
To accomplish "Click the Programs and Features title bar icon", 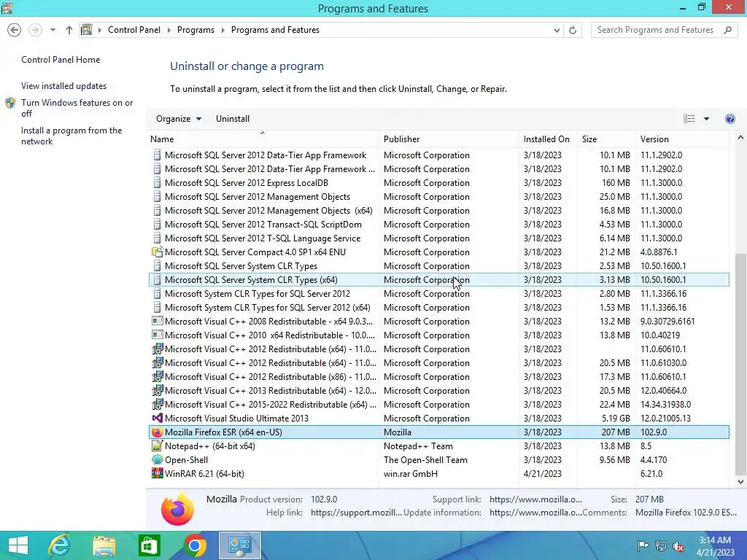I will 7,7.
